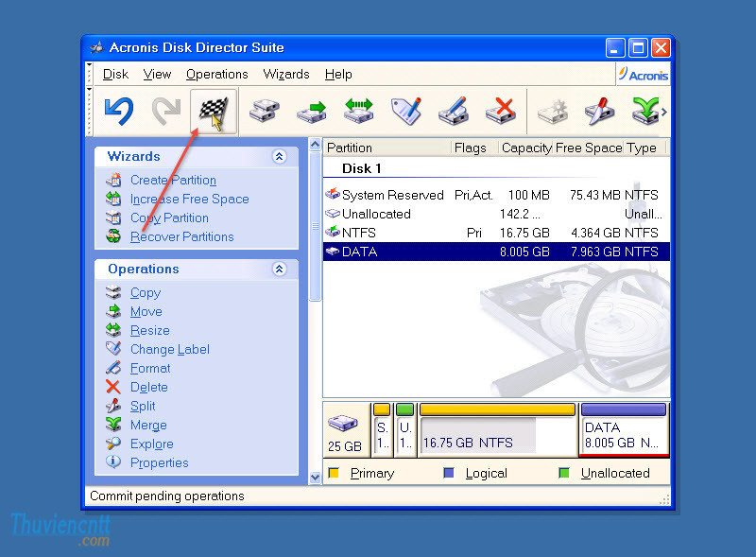Select the System Reserved row
The image size is (756, 557).
496,195
